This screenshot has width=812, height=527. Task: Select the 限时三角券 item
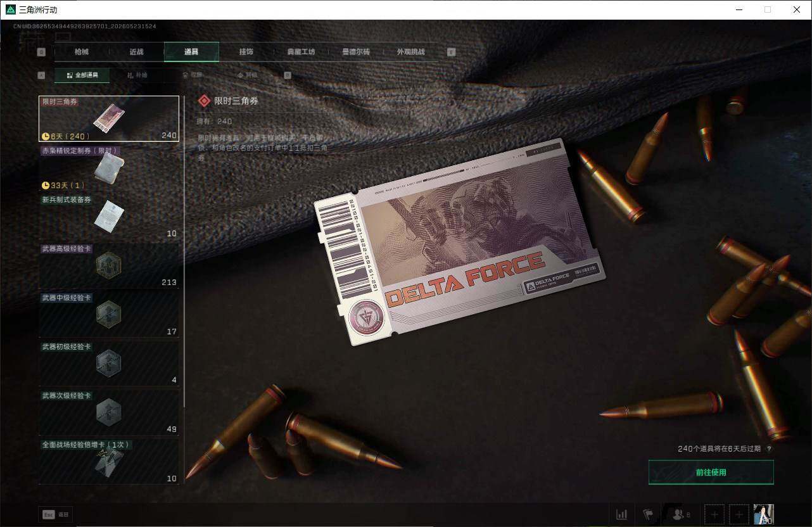point(109,118)
